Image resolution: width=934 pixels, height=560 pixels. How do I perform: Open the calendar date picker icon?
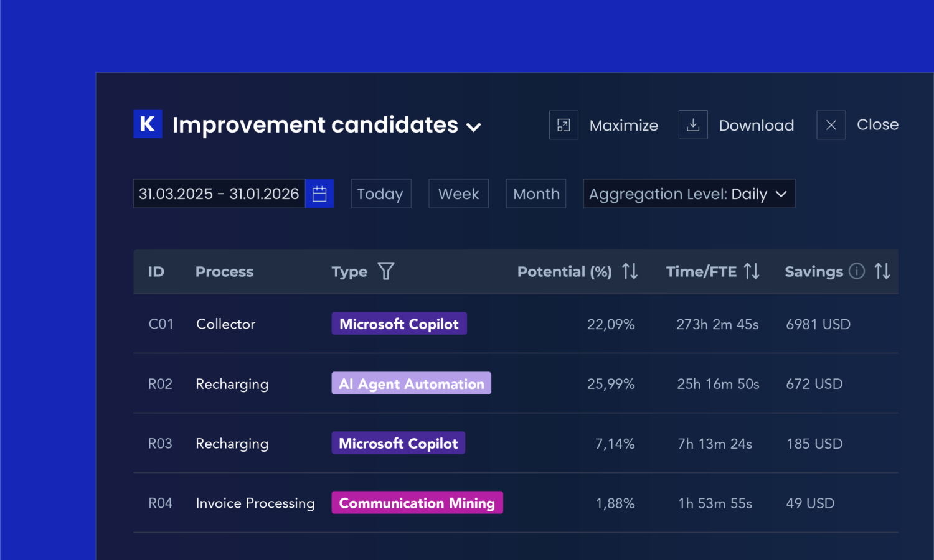click(x=319, y=194)
